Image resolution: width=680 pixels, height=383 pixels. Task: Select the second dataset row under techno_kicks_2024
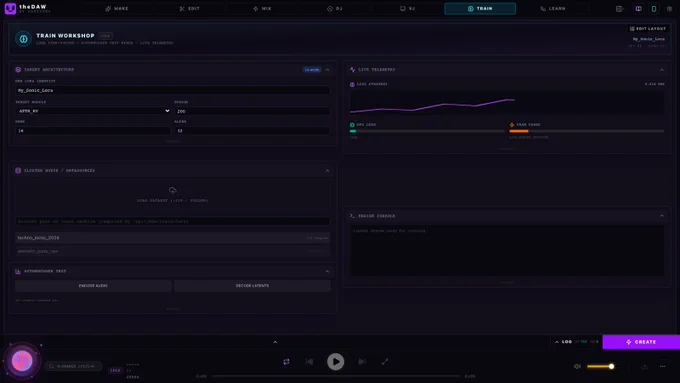173,251
